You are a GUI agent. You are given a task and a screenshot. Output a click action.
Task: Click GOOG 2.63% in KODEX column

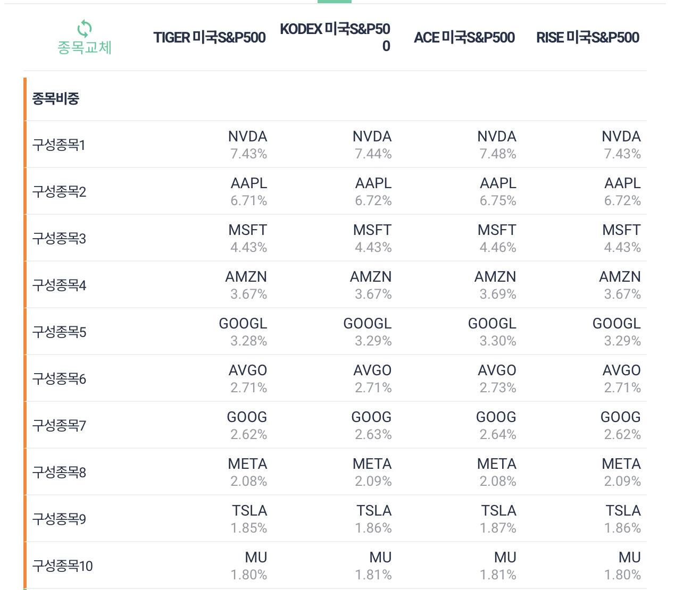point(372,425)
